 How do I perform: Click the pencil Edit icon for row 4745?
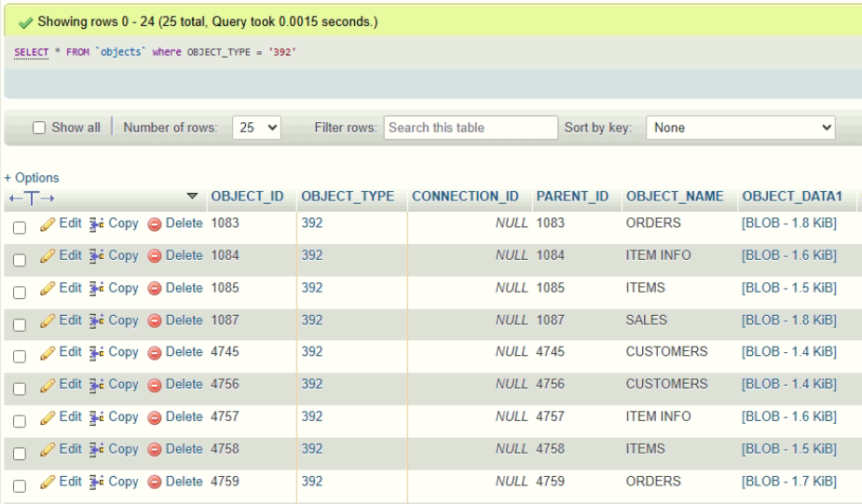[48, 353]
